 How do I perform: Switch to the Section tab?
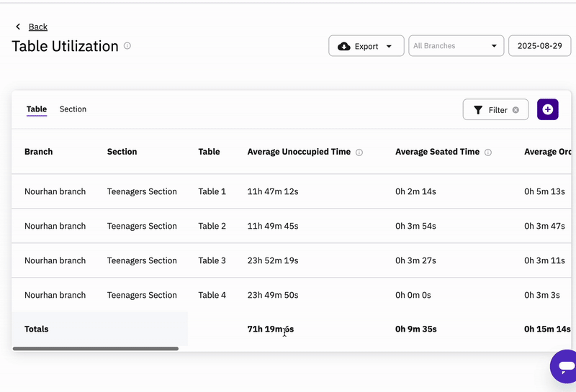pos(73,109)
